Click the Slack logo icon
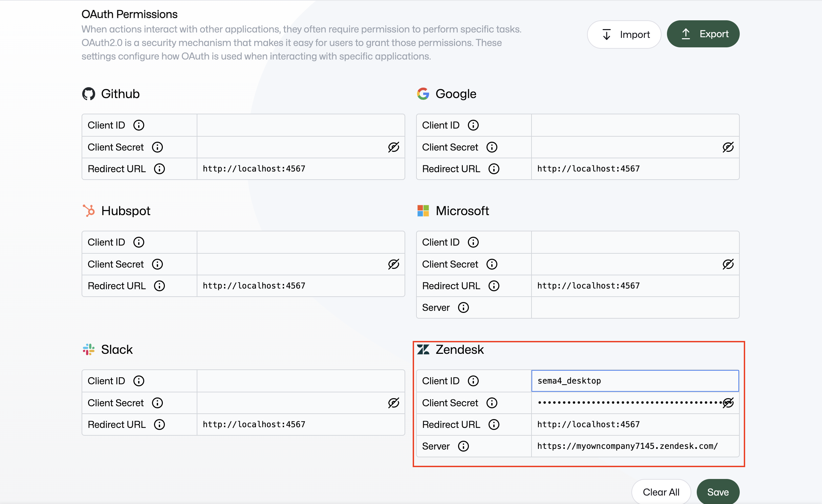The width and height of the screenshot is (822, 504). coord(89,349)
